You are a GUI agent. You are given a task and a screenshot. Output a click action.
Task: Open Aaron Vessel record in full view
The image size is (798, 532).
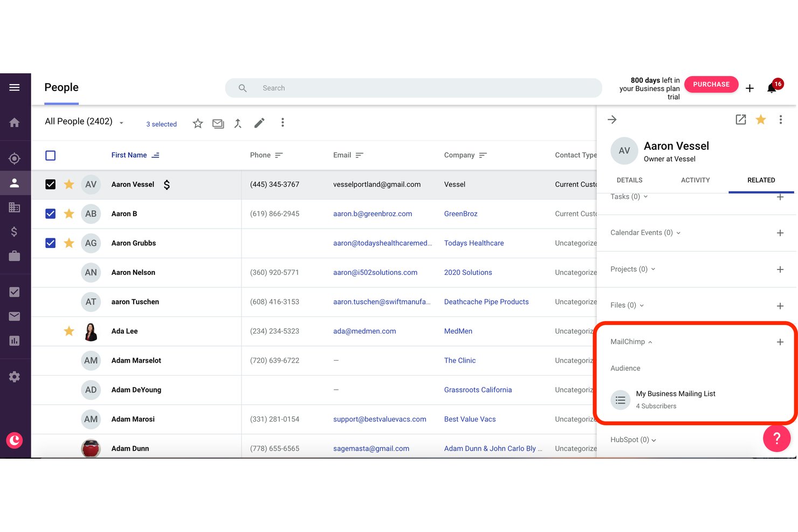point(741,120)
